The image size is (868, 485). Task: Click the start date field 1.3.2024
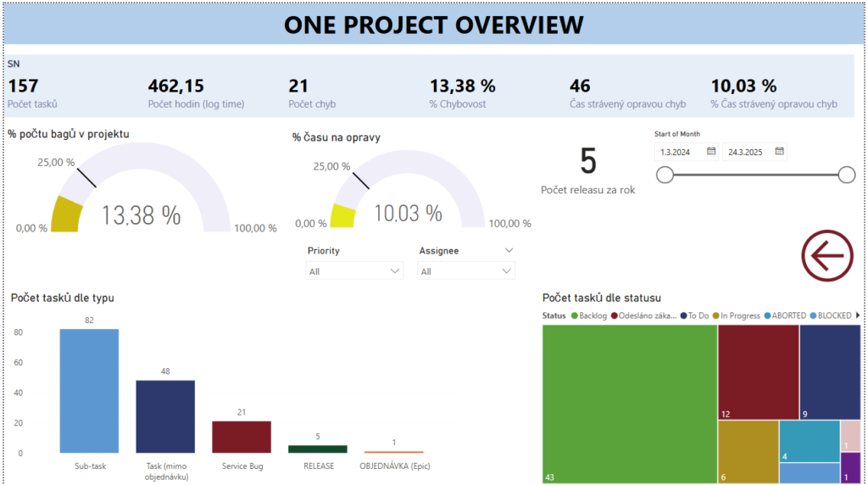pos(680,152)
